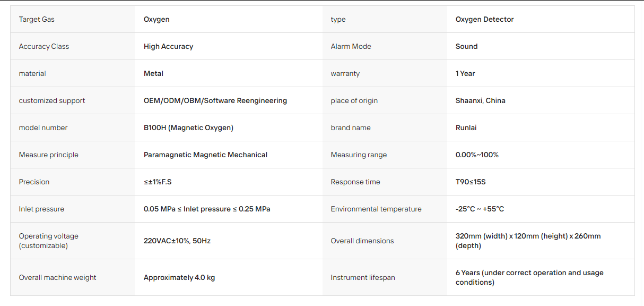Click the '1 Year' warranty value

coord(465,74)
